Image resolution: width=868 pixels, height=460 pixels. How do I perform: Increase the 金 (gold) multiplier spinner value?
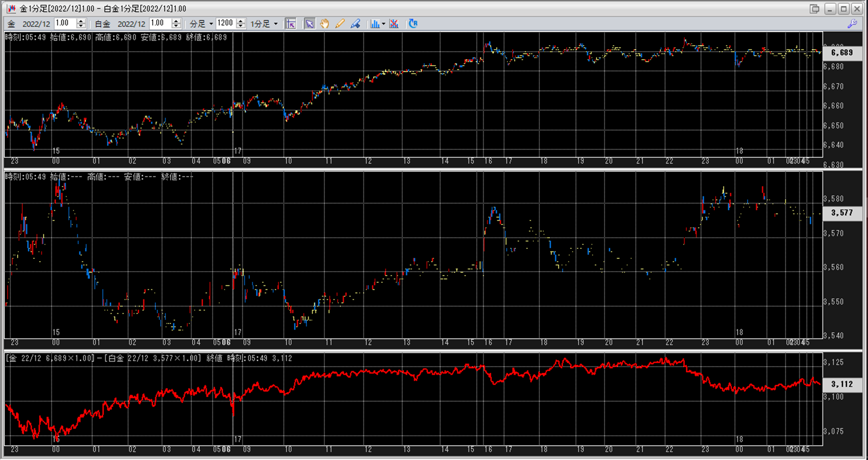point(81,21)
